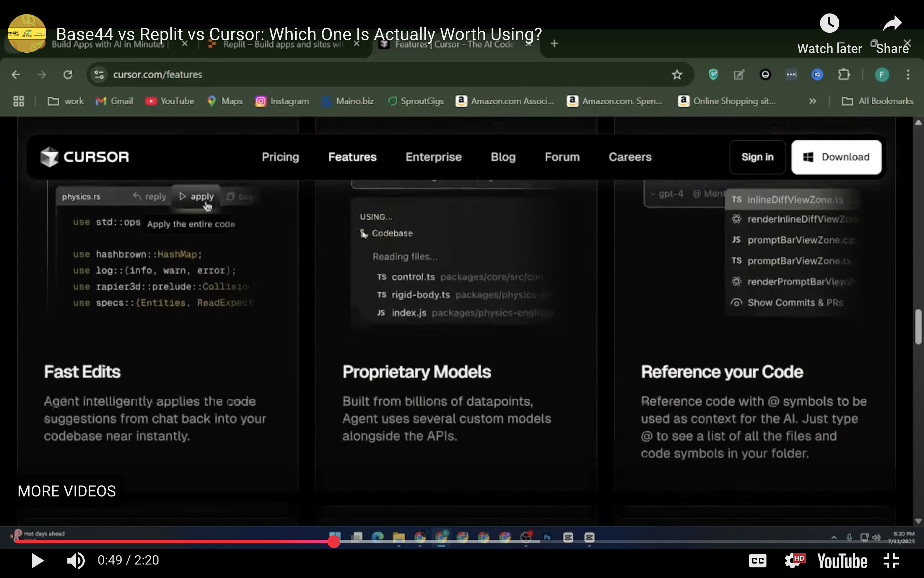This screenshot has height=578, width=924.
Task: Open Features in Cursor nav
Action: click(x=352, y=157)
